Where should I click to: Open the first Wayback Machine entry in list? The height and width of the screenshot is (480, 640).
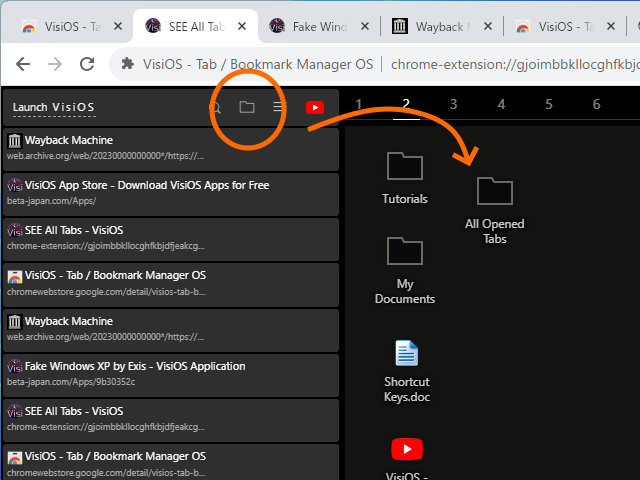[171, 149]
